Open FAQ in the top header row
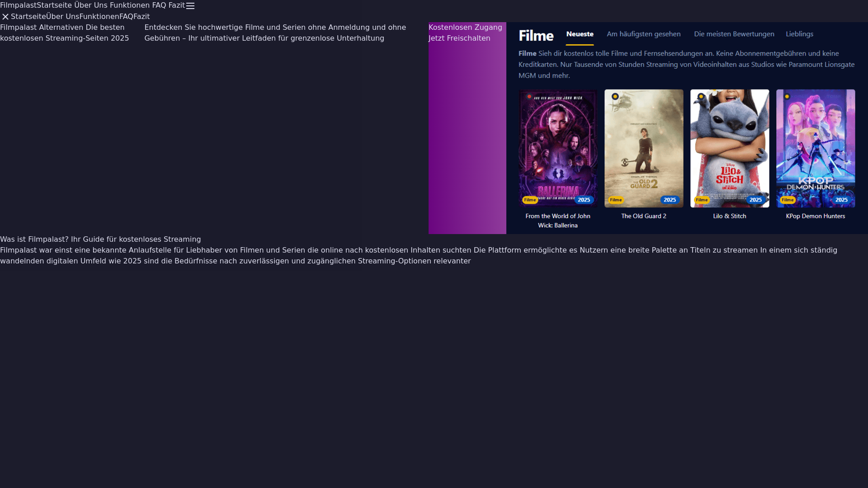The width and height of the screenshot is (868, 488). point(159,5)
